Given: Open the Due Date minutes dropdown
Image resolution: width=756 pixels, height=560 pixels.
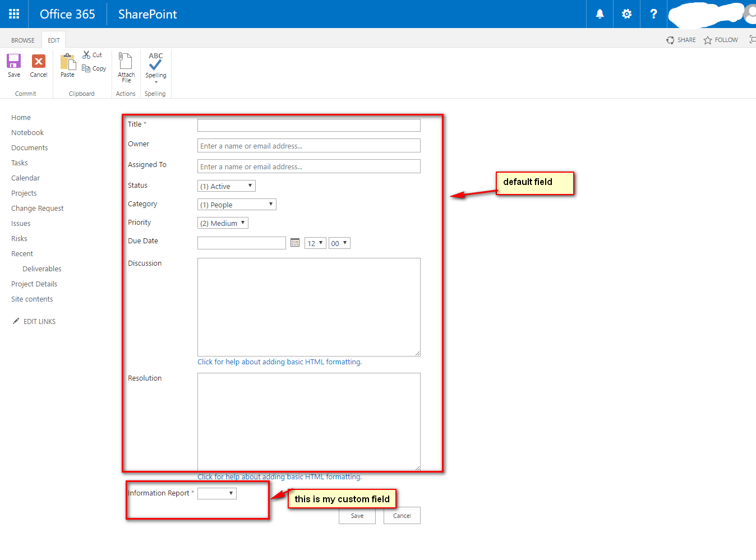Looking at the screenshot, I should click(339, 243).
